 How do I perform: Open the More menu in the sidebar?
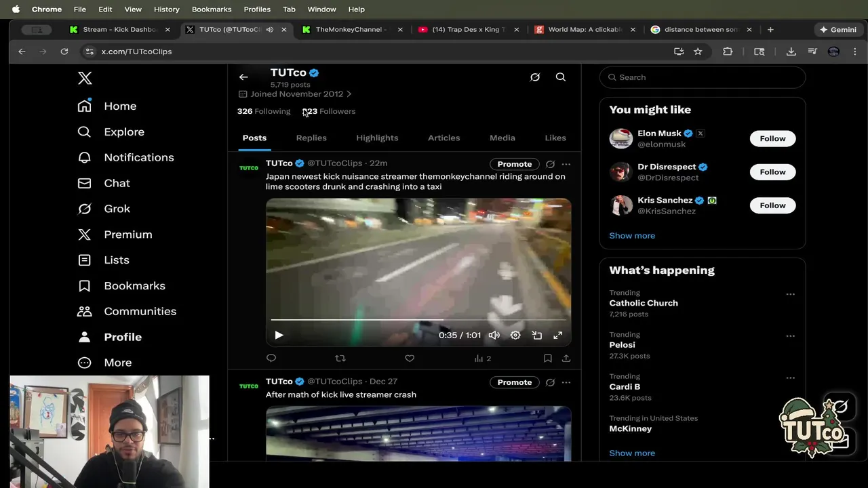tap(104, 363)
